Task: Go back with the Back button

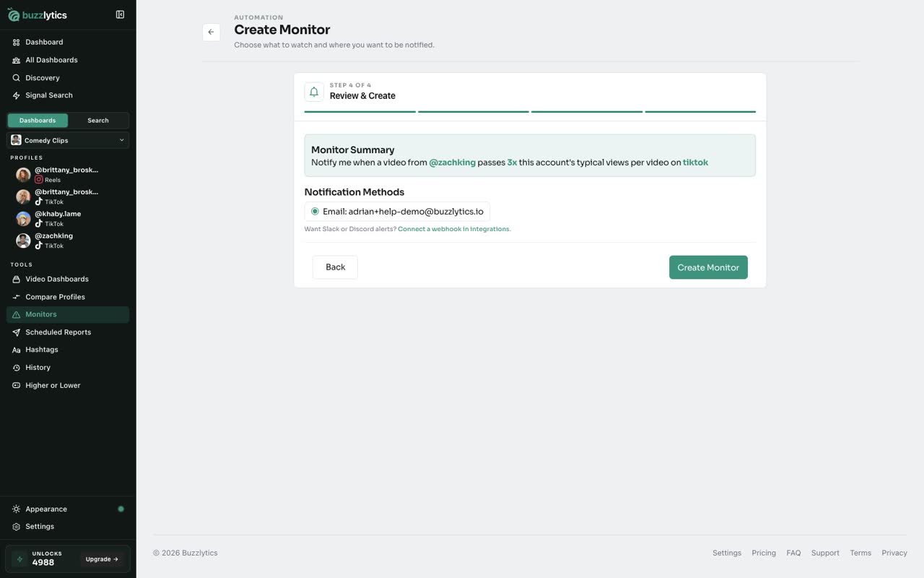Action: point(335,267)
